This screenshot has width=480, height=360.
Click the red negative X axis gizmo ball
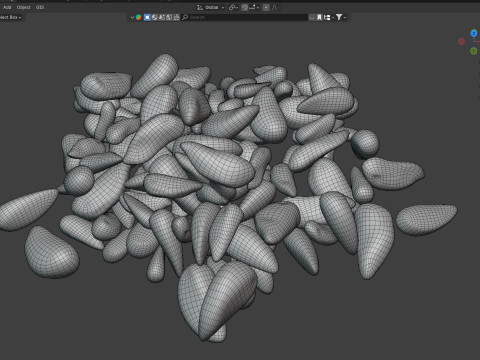[x=461, y=42]
